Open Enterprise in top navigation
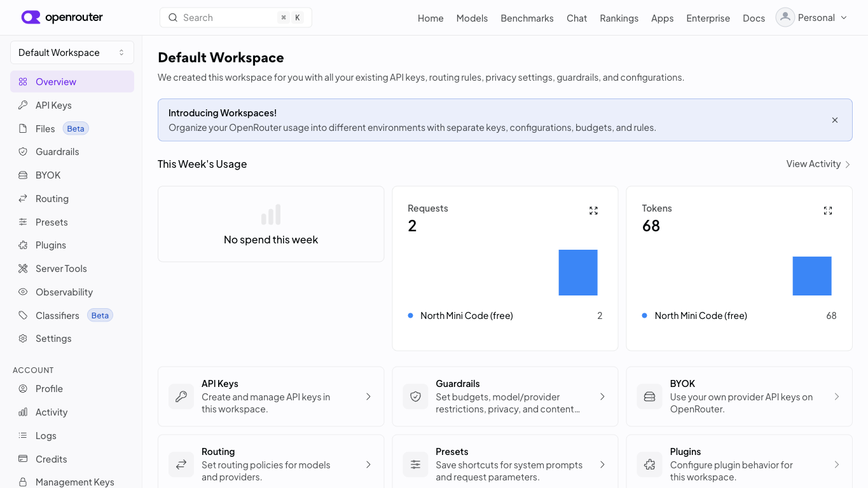The image size is (868, 488). pyautogui.click(x=708, y=18)
